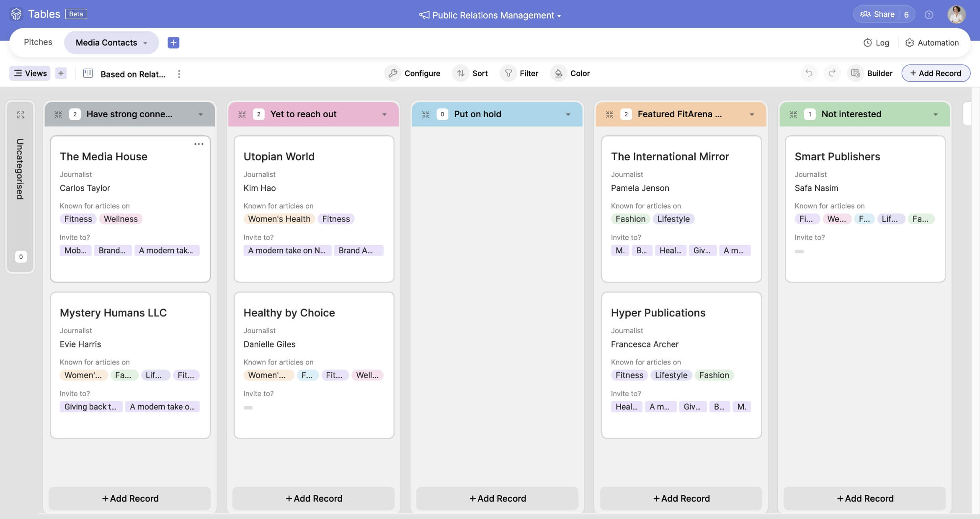Click the help question mark icon
The image size is (980, 519).
click(x=929, y=15)
